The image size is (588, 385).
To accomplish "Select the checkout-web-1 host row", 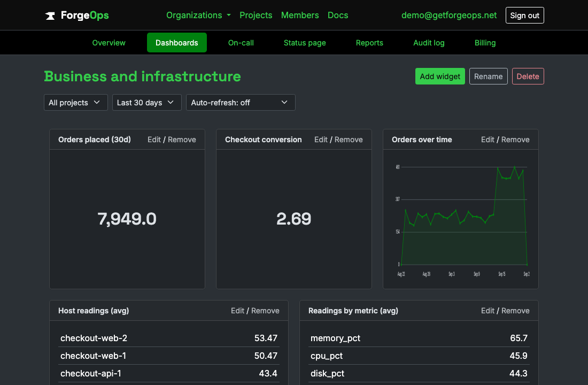I will (169, 356).
